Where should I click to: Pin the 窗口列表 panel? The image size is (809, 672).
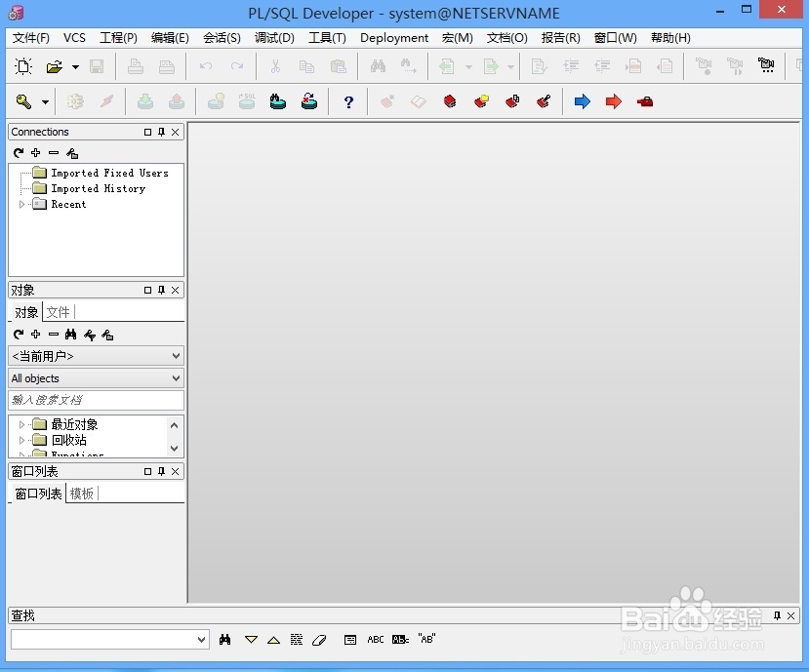161,471
